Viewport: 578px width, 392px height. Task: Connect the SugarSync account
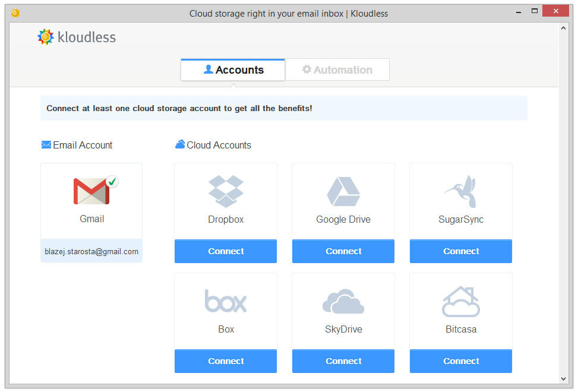pyautogui.click(x=461, y=251)
